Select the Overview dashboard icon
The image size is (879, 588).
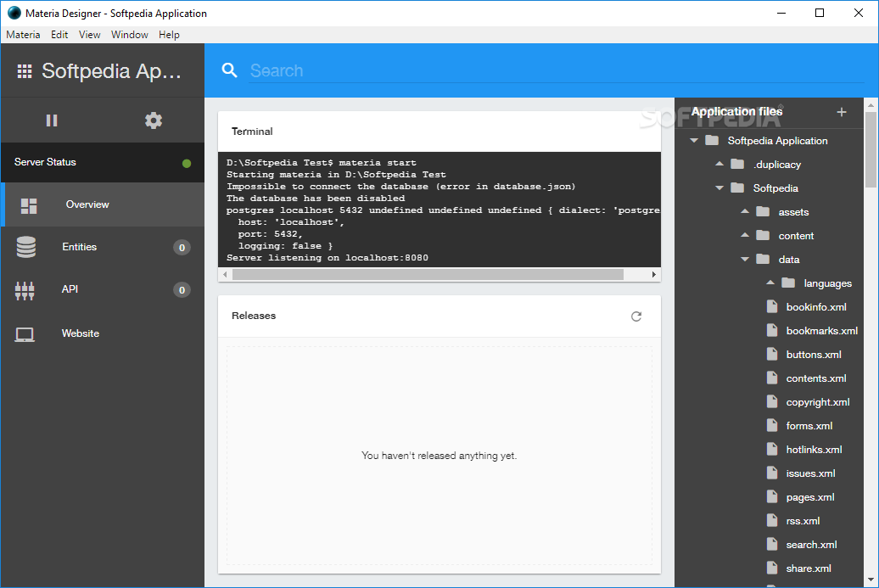tap(29, 205)
